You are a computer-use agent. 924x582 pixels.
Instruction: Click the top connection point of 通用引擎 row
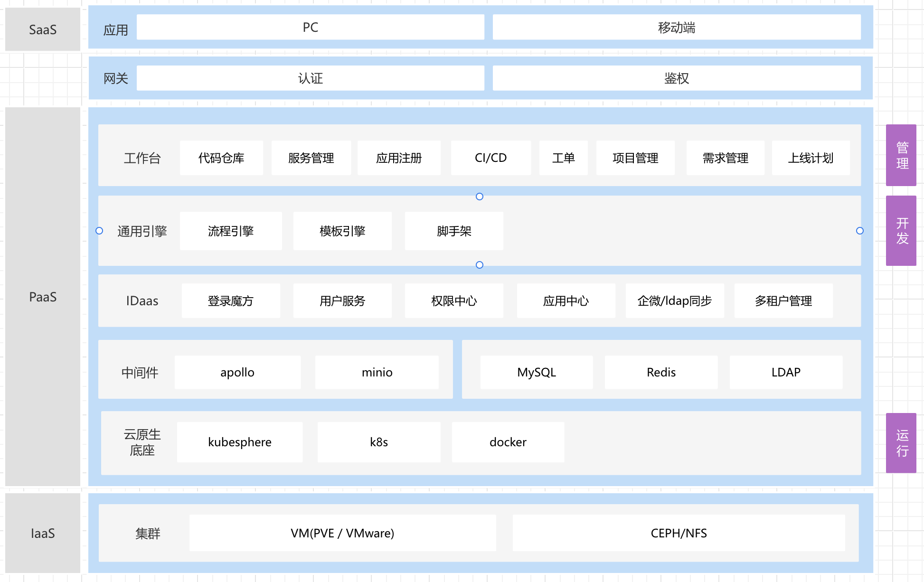[480, 197]
